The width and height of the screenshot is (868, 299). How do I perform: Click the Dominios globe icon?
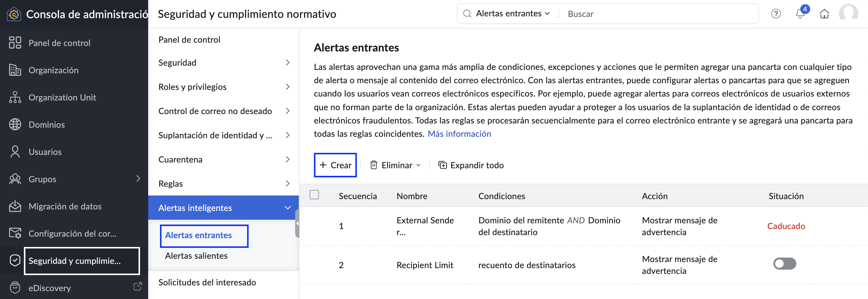click(15, 125)
